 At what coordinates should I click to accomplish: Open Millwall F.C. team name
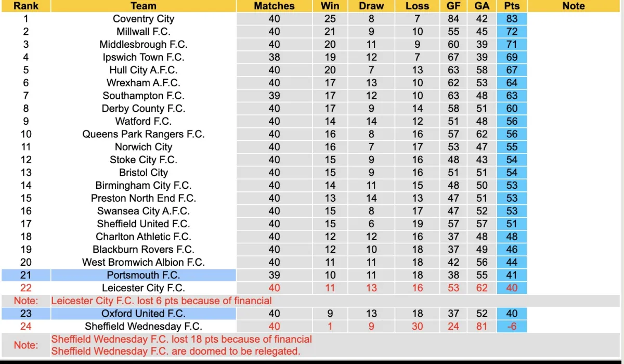[144, 32]
